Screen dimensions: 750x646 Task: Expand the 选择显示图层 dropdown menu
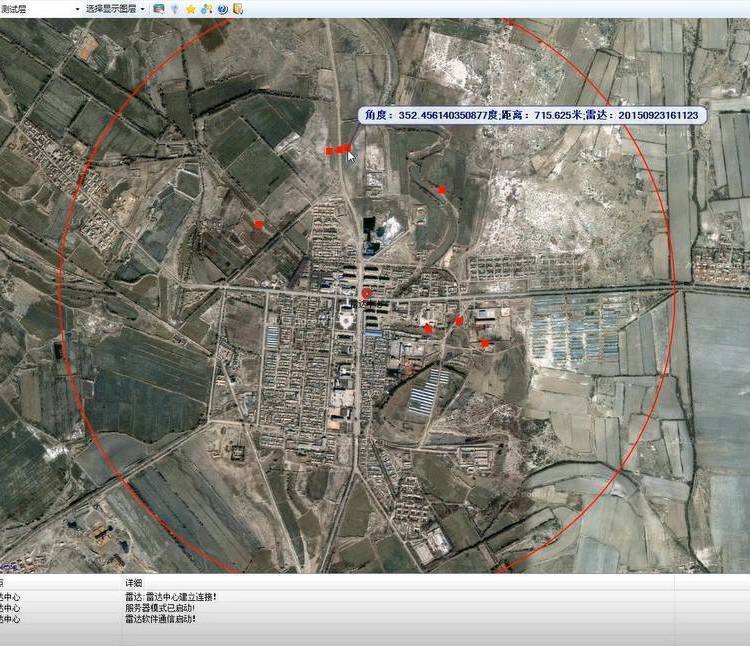pyautogui.click(x=142, y=9)
